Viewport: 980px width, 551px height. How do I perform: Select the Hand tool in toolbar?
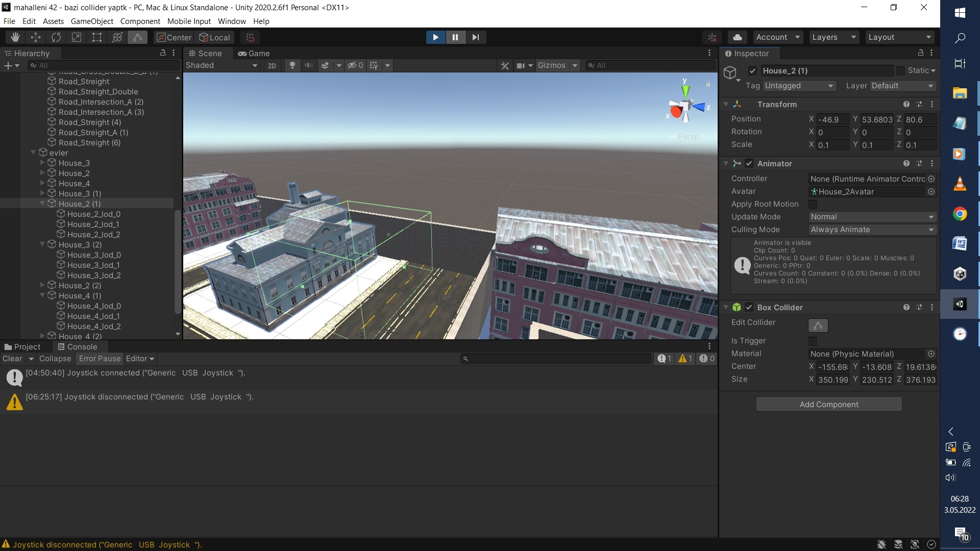[15, 37]
